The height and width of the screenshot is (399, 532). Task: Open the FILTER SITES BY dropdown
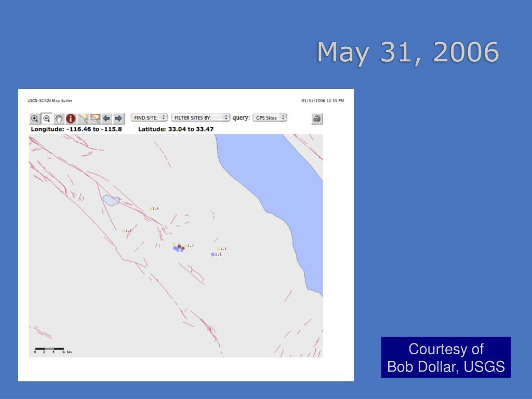tap(200, 118)
